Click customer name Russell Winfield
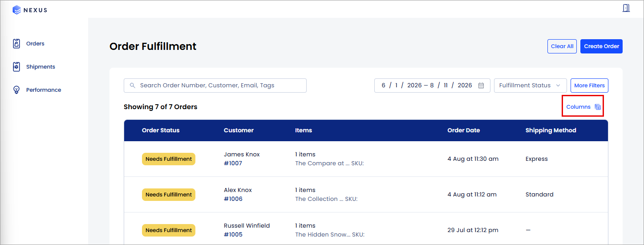The image size is (644, 245). [247, 226]
